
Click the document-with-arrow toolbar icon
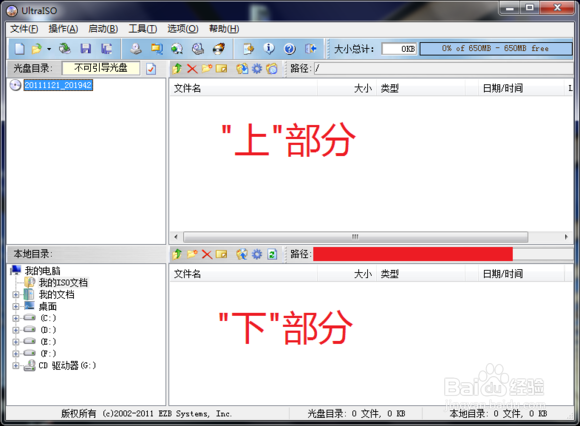pos(248,48)
